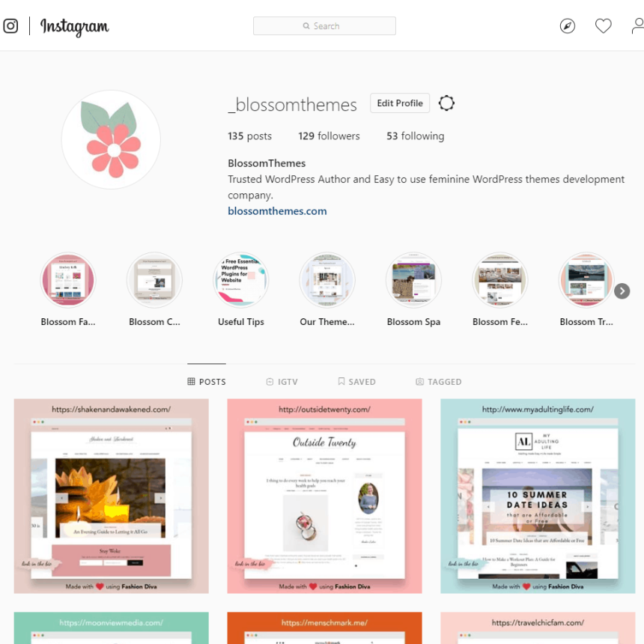Click the Instagram wordmark logo

coord(74,27)
